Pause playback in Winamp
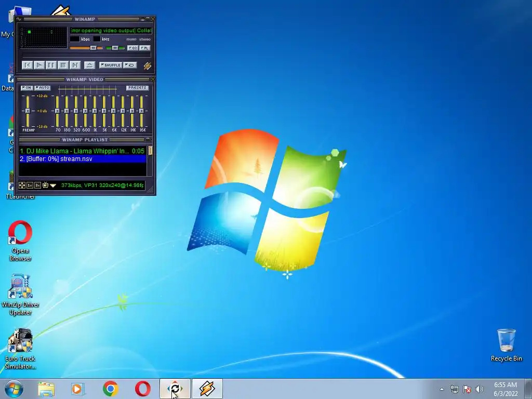532x399 pixels. click(x=51, y=65)
